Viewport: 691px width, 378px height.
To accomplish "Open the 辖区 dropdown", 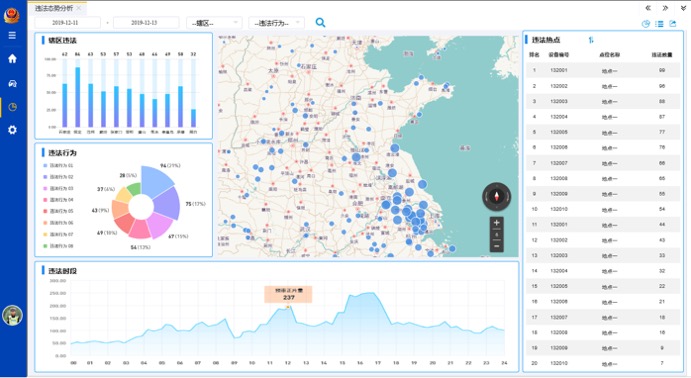I will (214, 23).
